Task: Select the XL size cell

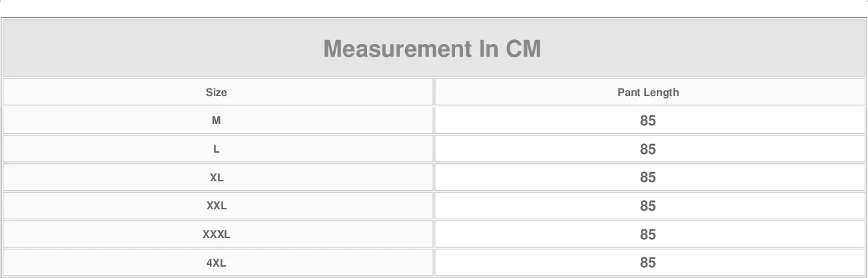Action: [x=217, y=177]
